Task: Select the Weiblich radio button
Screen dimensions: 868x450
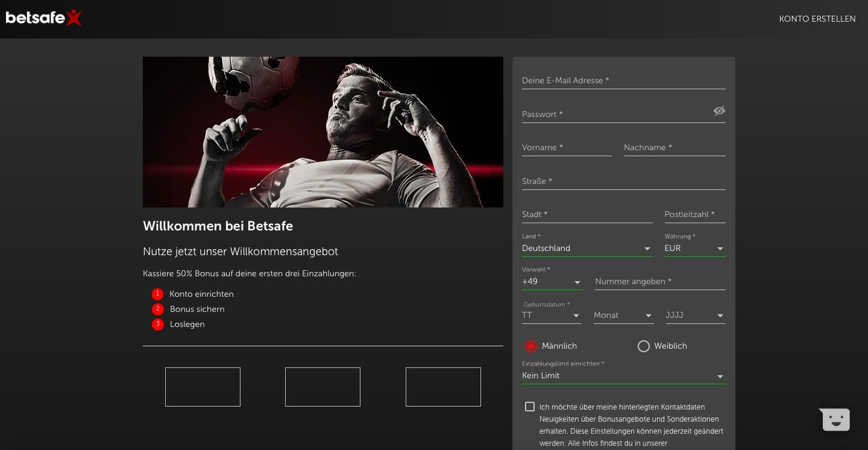Action: point(644,346)
